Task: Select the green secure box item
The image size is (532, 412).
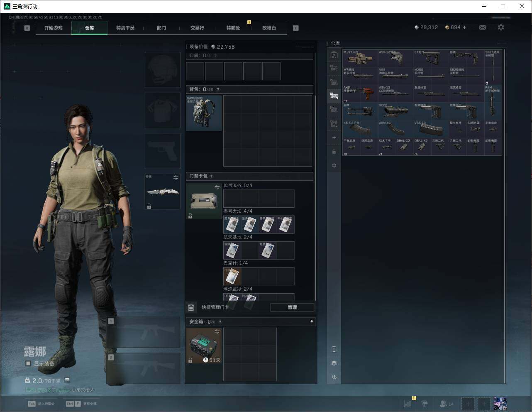Action: [x=204, y=346]
